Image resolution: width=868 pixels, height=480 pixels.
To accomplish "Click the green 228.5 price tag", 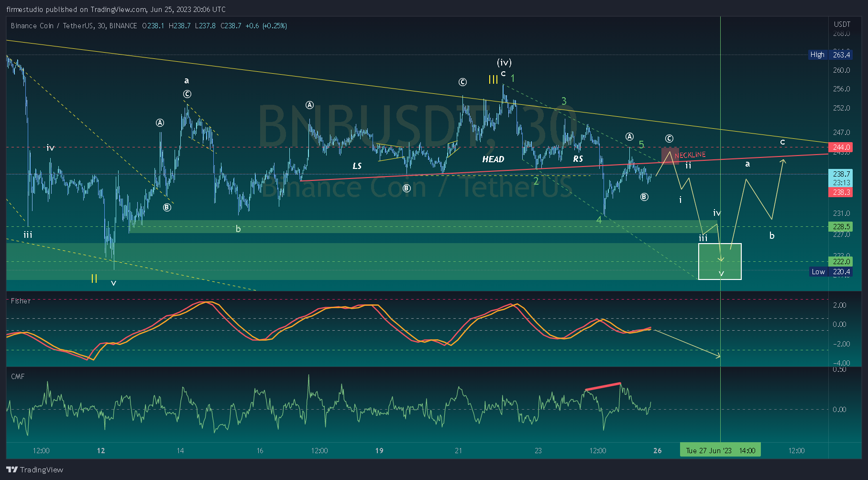I will click(840, 226).
